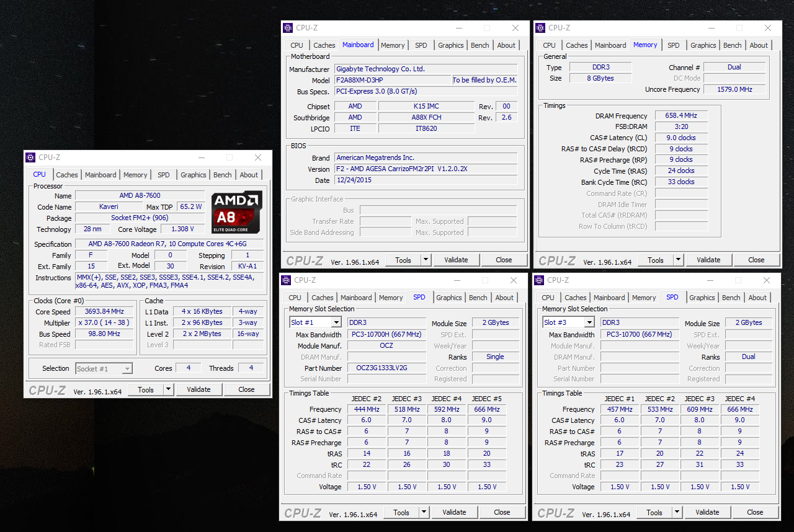
Task: Open About tab in CPU window
Action: 249,175
